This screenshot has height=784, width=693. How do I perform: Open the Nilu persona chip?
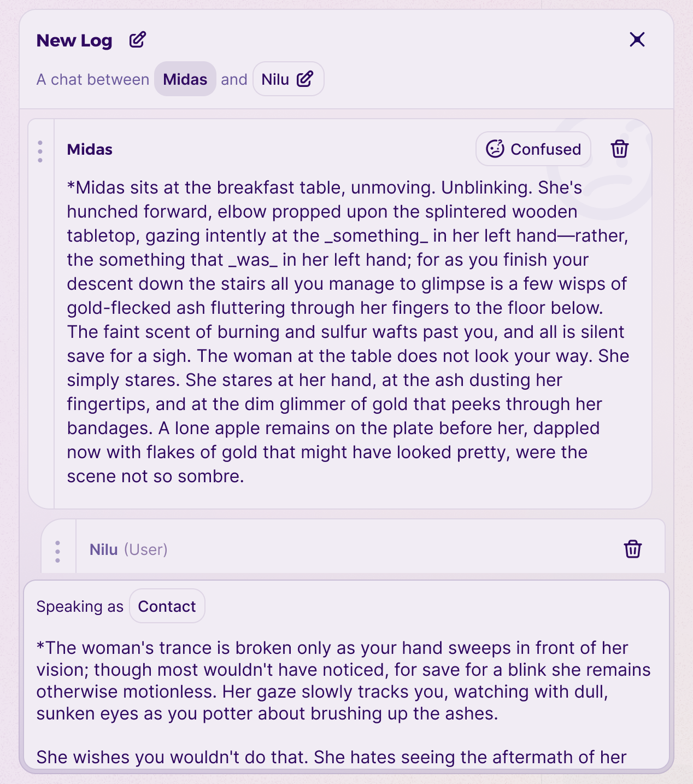click(288, 79)
